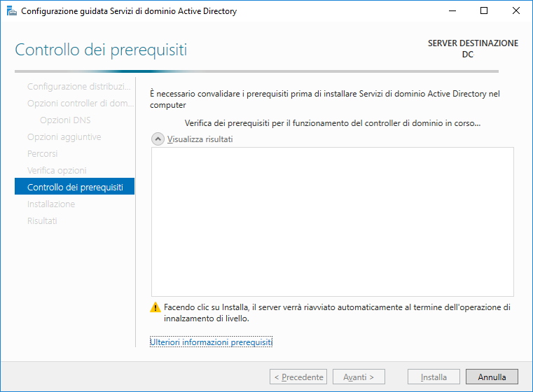Image resolution: width=533 pixels, height=392 pixels.
Task: Select the Percorsi step
Action: coord(43,154)
